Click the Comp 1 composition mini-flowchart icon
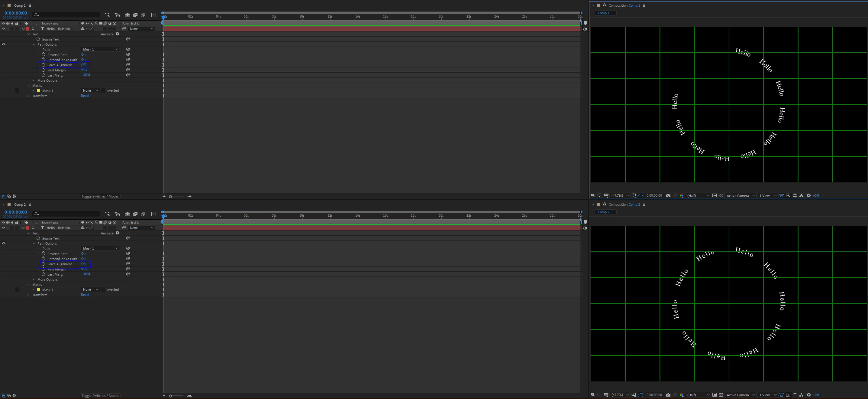 107,15
